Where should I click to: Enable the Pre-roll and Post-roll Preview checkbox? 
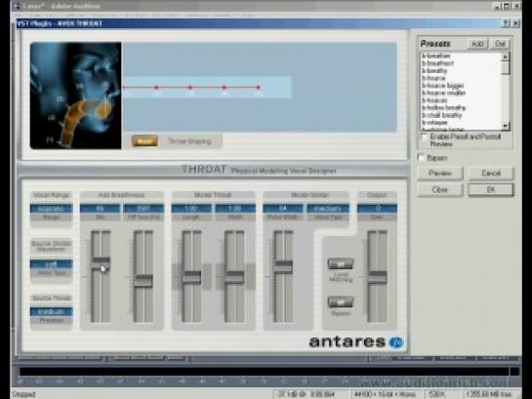click(424, 137)
